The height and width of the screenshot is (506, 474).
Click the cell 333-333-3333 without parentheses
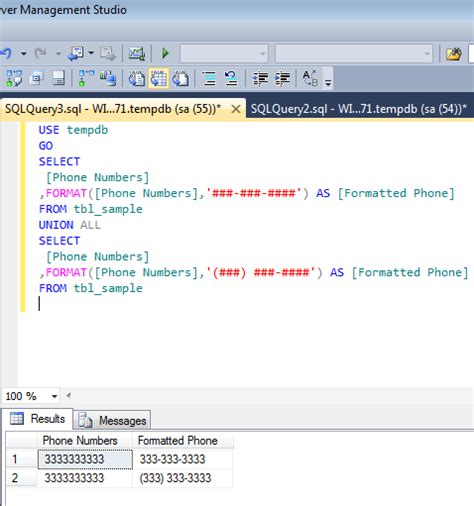[x=183, y=459]
